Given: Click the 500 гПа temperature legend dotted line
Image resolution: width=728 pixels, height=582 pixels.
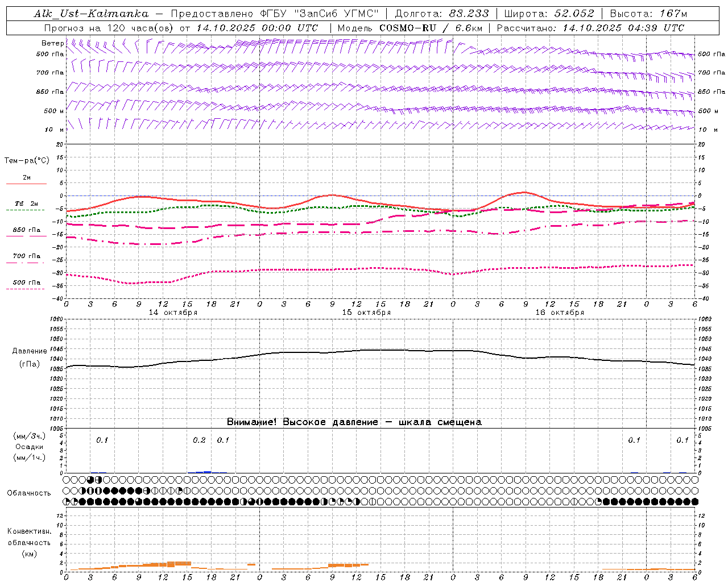Looking at the screenshot, I should [25, 289].
